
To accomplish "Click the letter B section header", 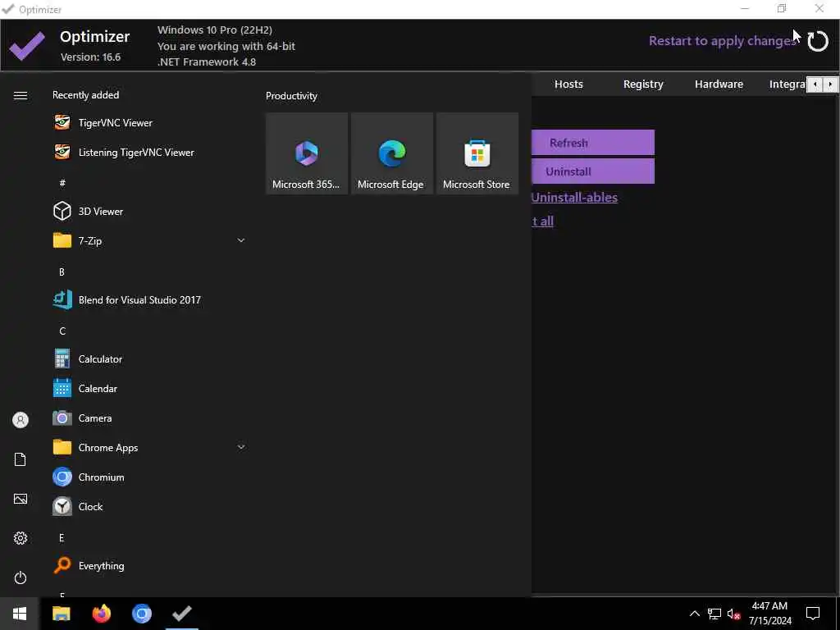I will tap(62, 272).
